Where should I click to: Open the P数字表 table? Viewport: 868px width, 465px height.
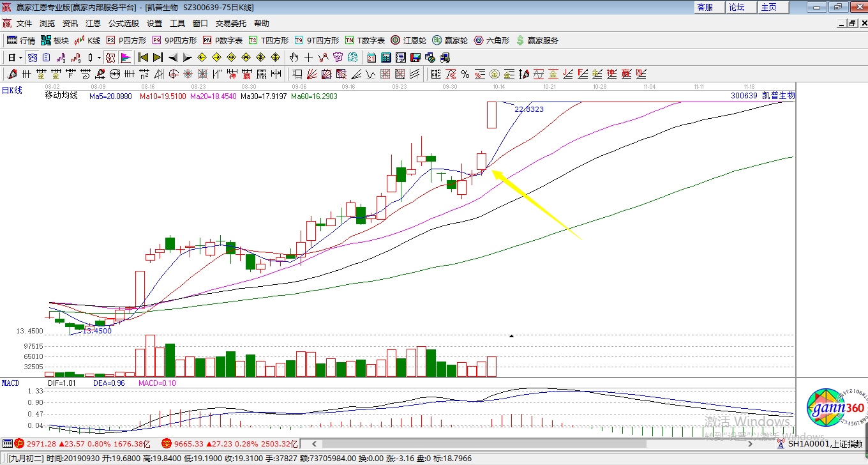tap(223, 40)
